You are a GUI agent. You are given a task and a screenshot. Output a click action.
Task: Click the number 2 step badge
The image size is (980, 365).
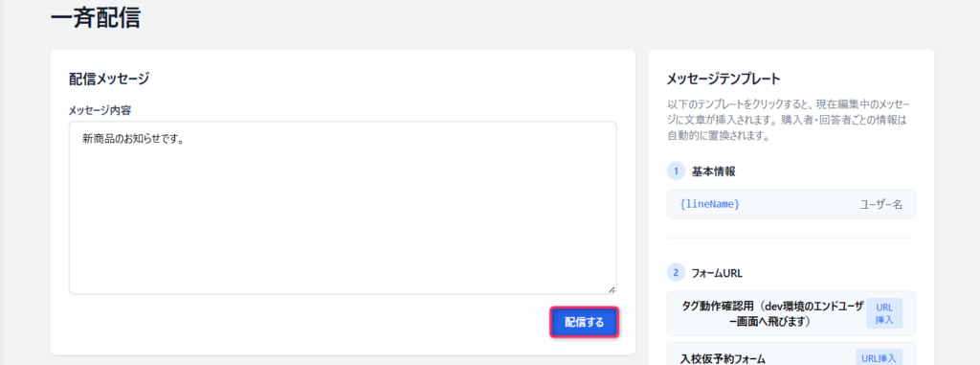pos(676,273)
